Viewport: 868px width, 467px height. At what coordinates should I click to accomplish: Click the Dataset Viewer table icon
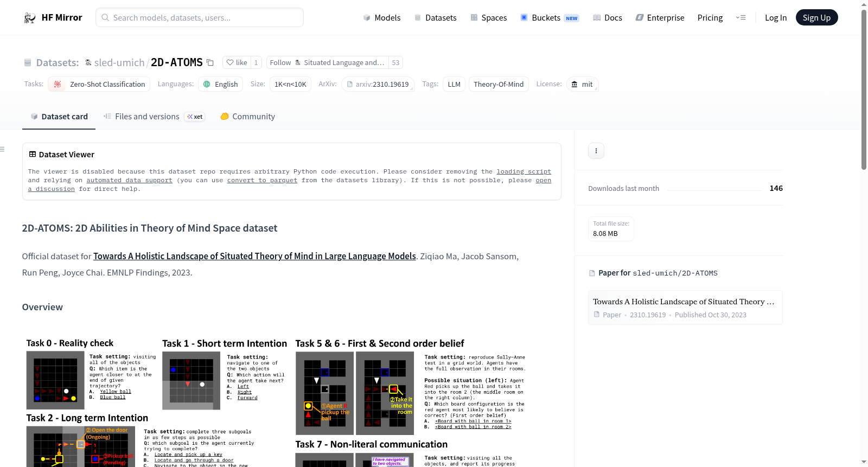coord(33,155)
